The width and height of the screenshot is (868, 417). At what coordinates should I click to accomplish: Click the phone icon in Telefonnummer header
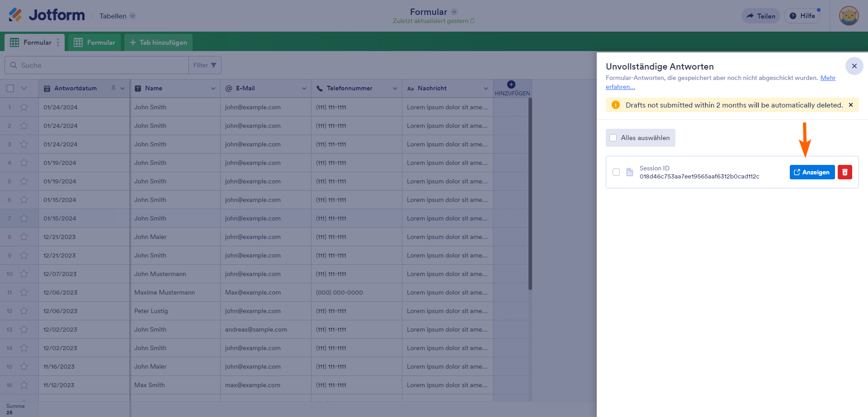pos(320,89)
